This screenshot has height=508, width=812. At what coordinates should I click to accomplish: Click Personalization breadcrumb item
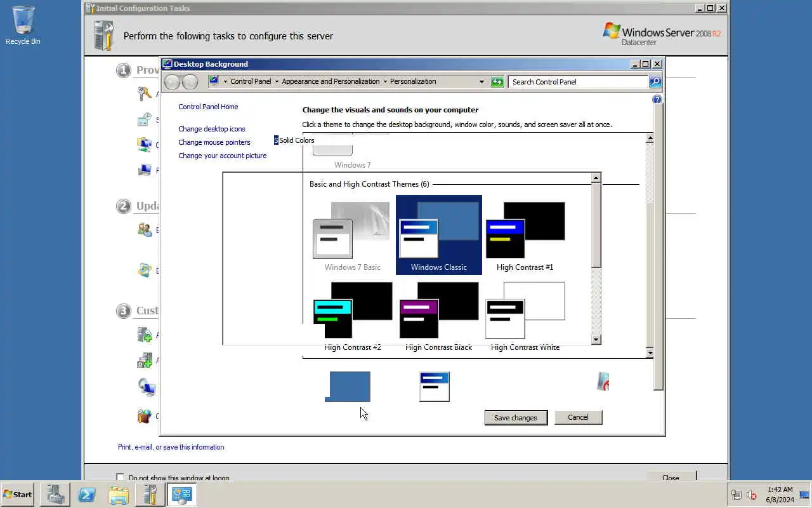click(x=413, y=81)
